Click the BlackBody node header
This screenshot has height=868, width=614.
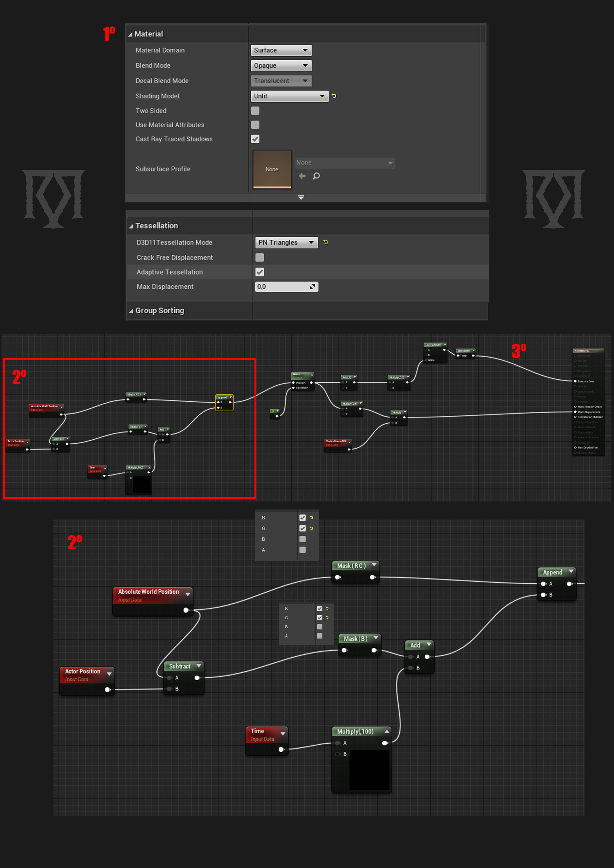click(465, 351)
